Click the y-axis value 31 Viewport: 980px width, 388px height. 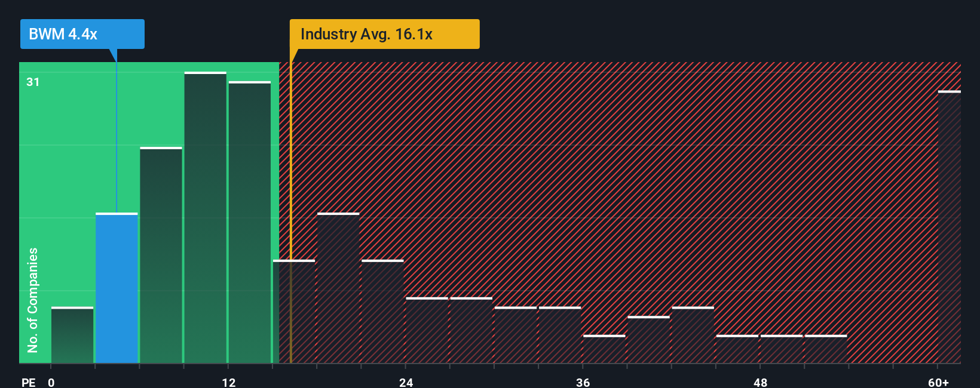33,82
